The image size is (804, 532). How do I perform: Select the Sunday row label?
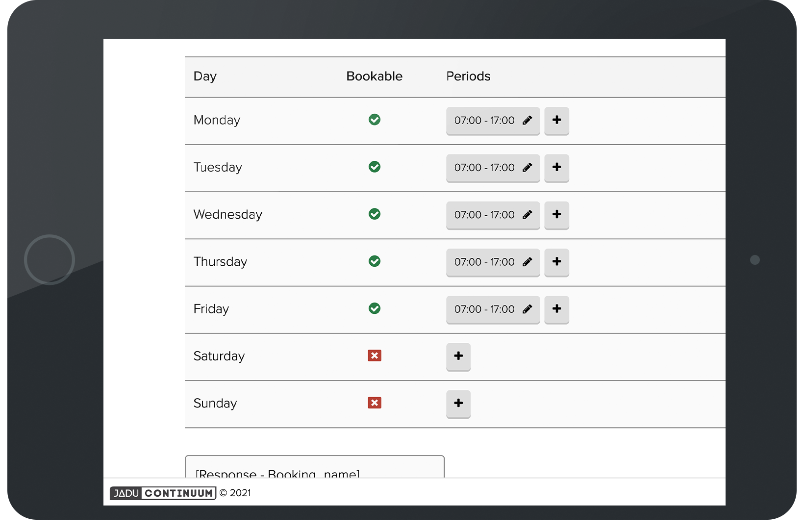tap(215, 404)
